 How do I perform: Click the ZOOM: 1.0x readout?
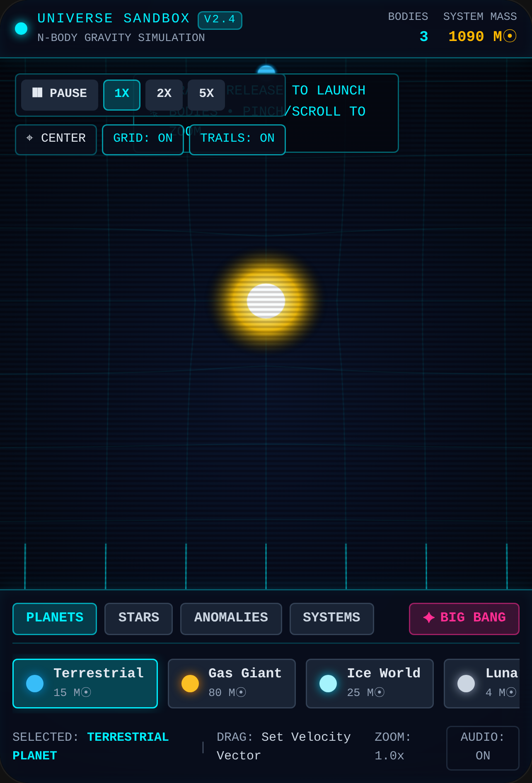coord(393,746)
